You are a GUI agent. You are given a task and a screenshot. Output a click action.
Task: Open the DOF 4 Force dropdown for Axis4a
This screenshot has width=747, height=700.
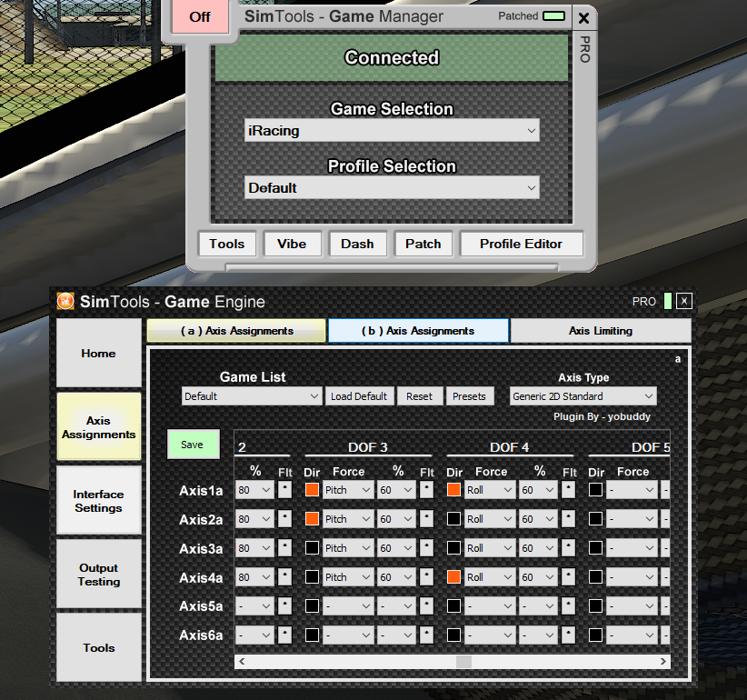pyautogui.click(x=490, y=577)
